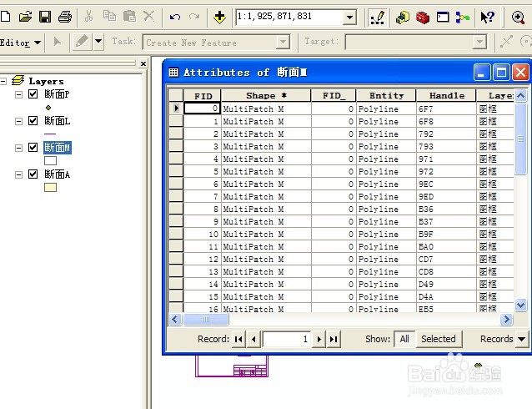Open the map scale dropdown
Viewport: 532px width, 409px height.
[x=349, y=17]
